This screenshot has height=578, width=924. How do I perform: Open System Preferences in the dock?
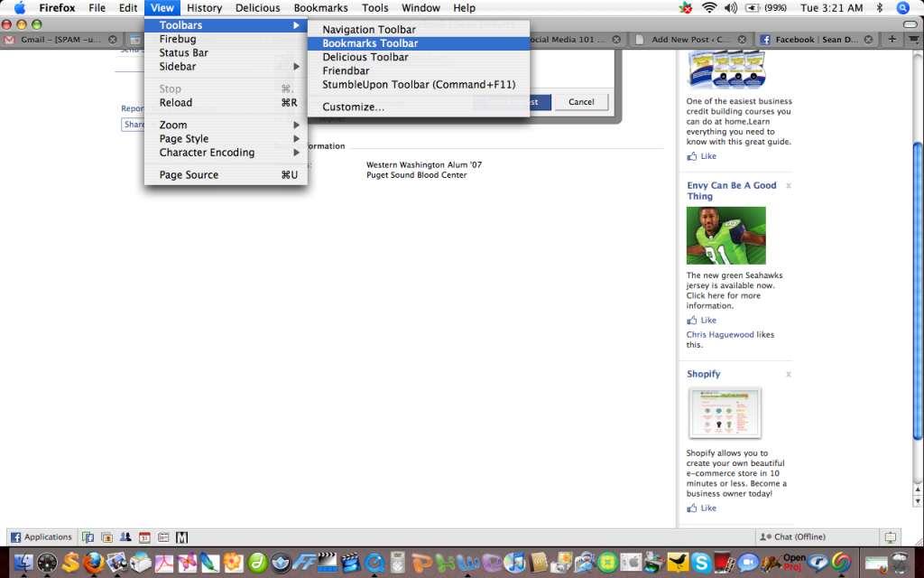point(631,564)
